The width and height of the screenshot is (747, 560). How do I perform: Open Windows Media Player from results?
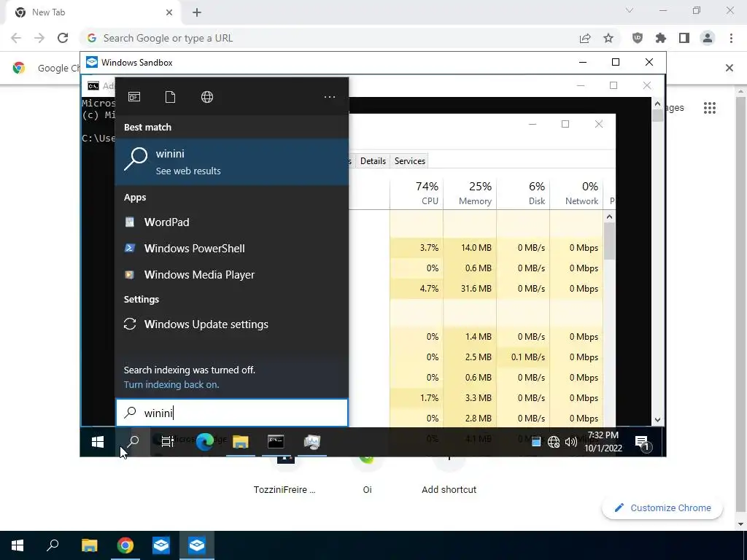231,275
